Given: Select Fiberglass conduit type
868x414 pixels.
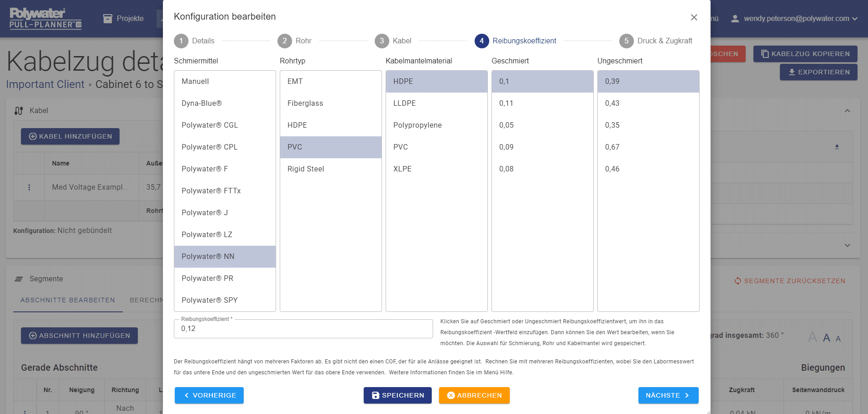Looking at the screenshot, I should coord(331,103).
